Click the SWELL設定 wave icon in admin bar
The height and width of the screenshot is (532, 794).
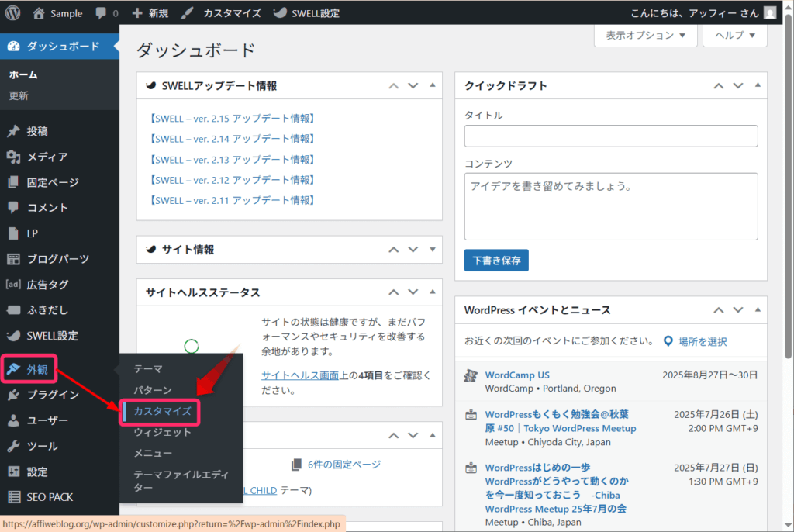(280, 13)
